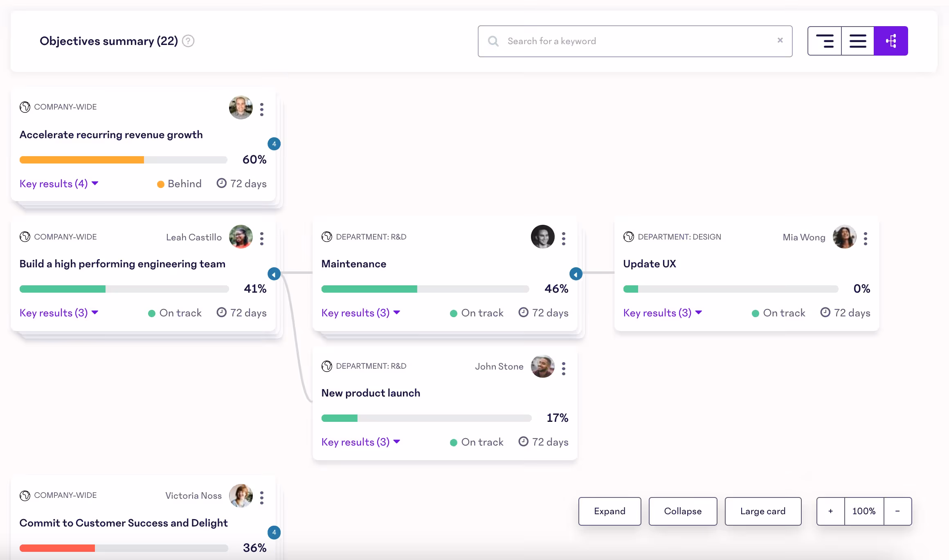The image size is (949, 560).
Task: Open options menu for New product launch
Action: 564,368
